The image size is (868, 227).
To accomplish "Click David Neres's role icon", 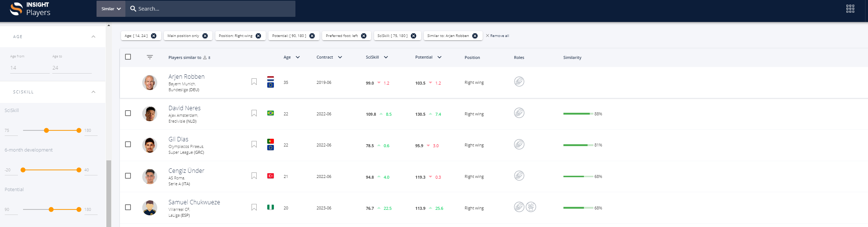I will pyautogui.click(x=519, y=113).
